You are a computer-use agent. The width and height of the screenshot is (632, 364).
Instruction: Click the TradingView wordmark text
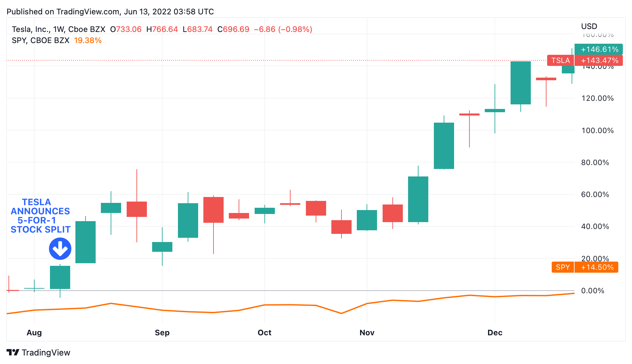coord(46,353)
